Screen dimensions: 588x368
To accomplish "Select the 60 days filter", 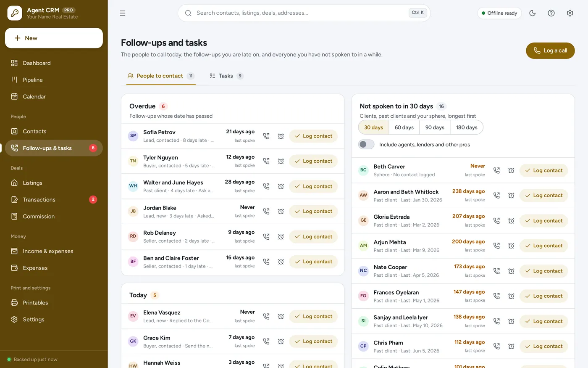I will point(404,127).
